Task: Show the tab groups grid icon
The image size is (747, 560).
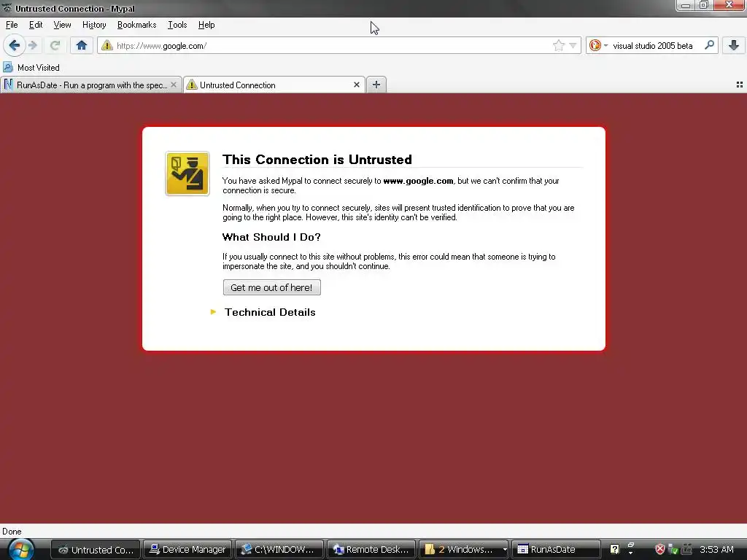Action: [x=740, y=85]
